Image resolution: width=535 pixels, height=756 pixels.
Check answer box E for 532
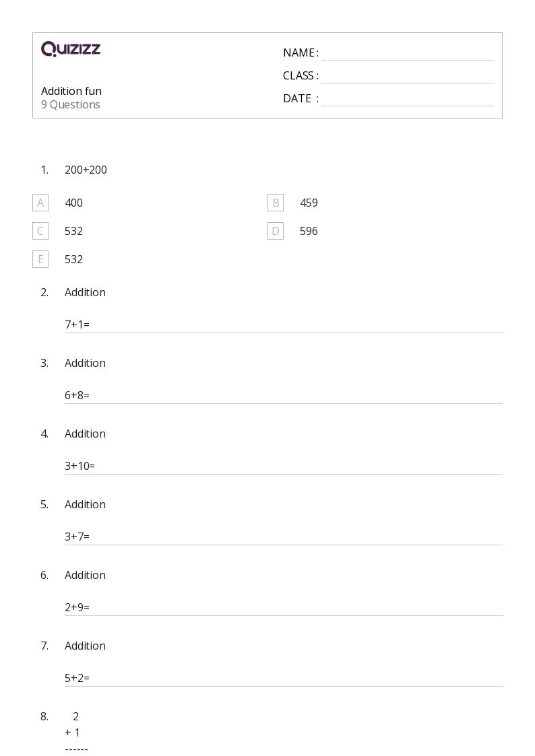[x=40, y=259]
